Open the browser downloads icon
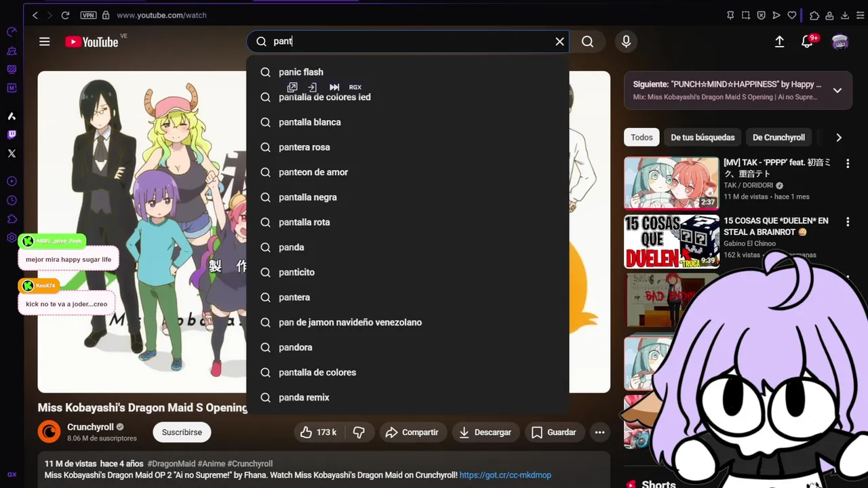The image size is (868, 488). tap(845, 15)
